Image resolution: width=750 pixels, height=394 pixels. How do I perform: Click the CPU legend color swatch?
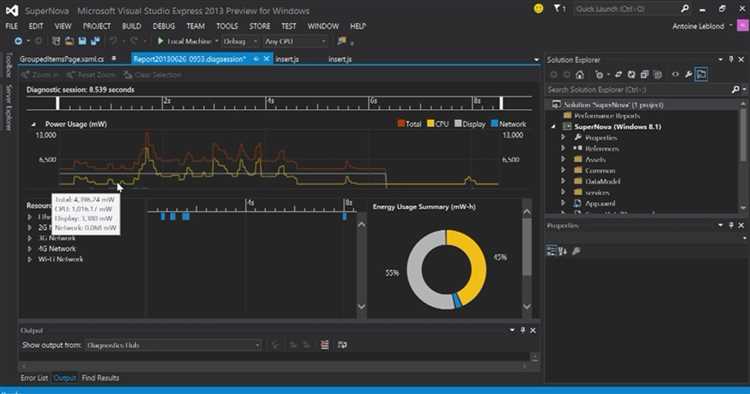tap(430, 124)
